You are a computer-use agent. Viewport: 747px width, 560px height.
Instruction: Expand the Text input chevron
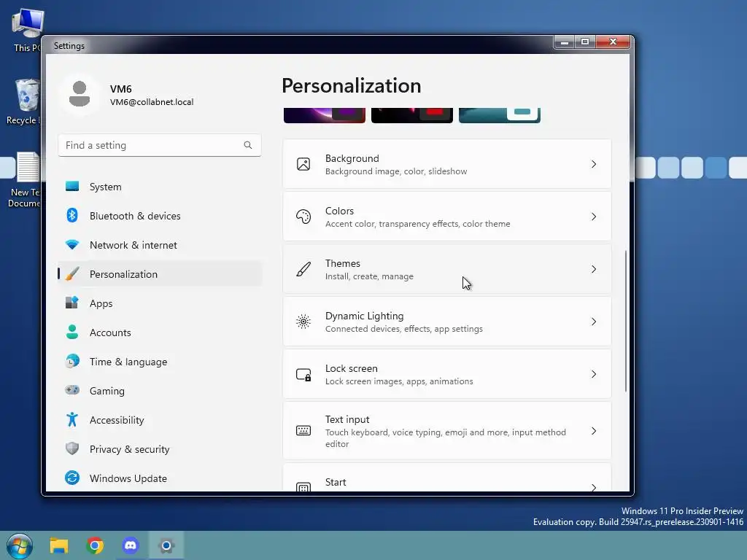(x=594, y=431)
